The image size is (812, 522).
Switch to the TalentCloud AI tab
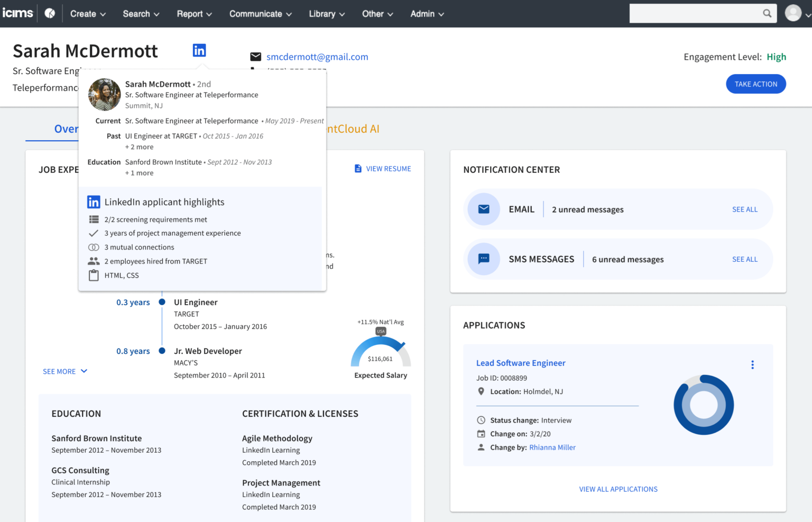pos(352,129)
